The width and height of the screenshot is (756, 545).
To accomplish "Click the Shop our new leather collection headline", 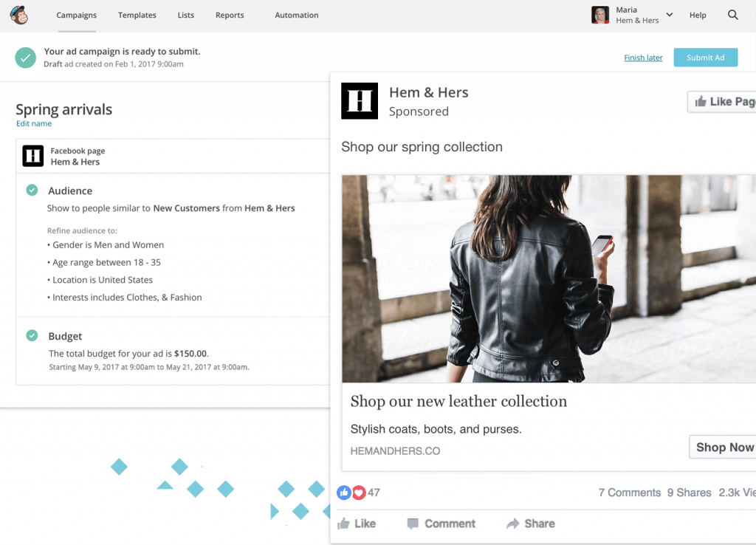I will [458, 401].
